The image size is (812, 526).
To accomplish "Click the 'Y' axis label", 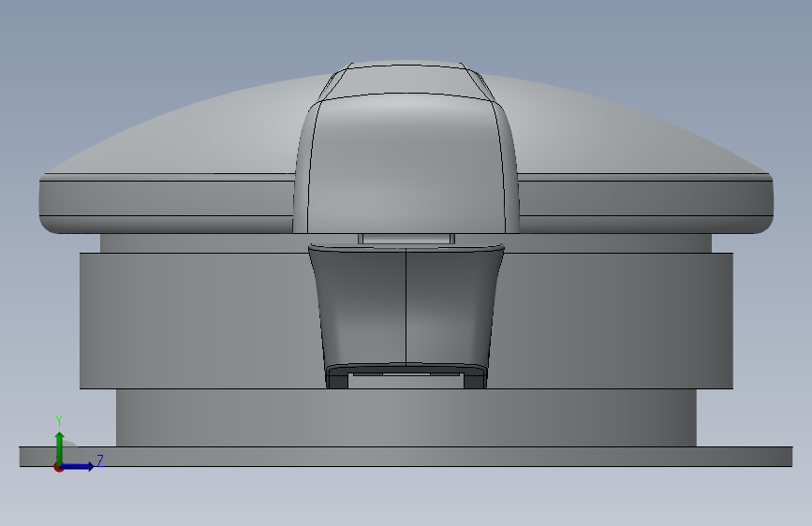I will coord(59,421).
